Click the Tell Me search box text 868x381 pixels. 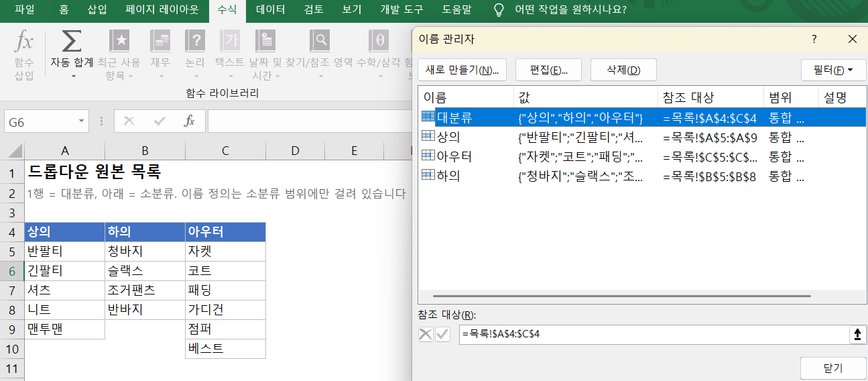(x=571, y=10)
